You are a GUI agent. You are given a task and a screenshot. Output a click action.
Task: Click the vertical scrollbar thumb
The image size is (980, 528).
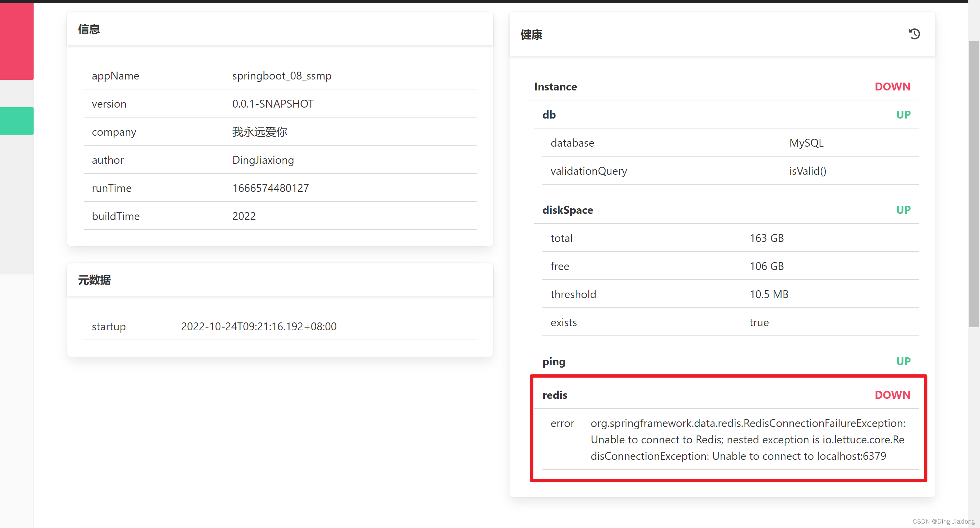973,184
